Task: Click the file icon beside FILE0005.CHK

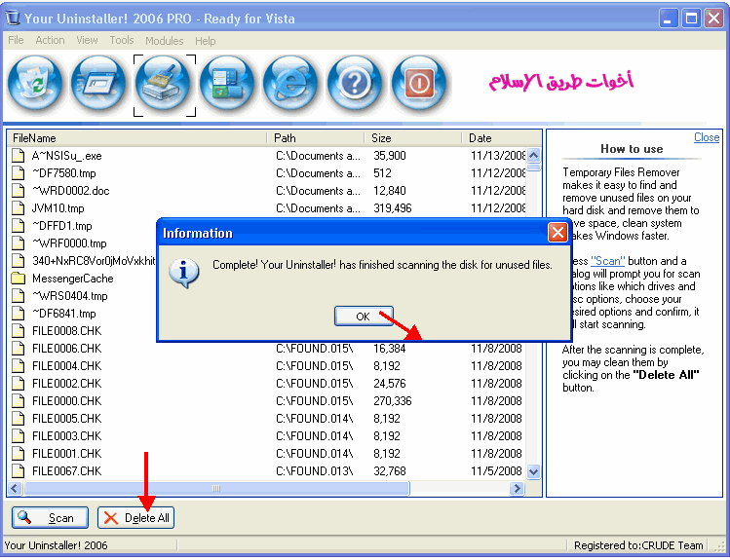Action: tap(19, 419)
